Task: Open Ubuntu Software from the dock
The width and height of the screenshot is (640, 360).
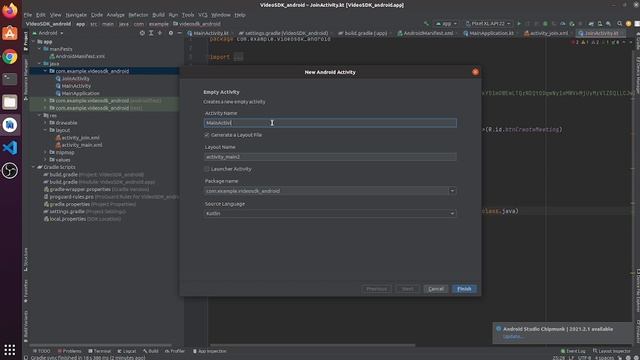Action: click(10, 33)
